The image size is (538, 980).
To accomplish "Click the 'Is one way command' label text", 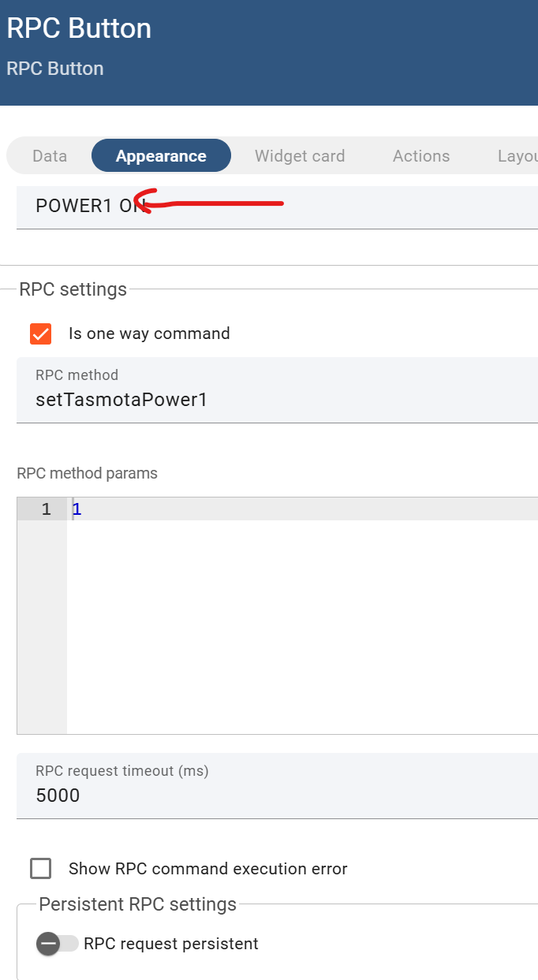I will pos(149,333).
